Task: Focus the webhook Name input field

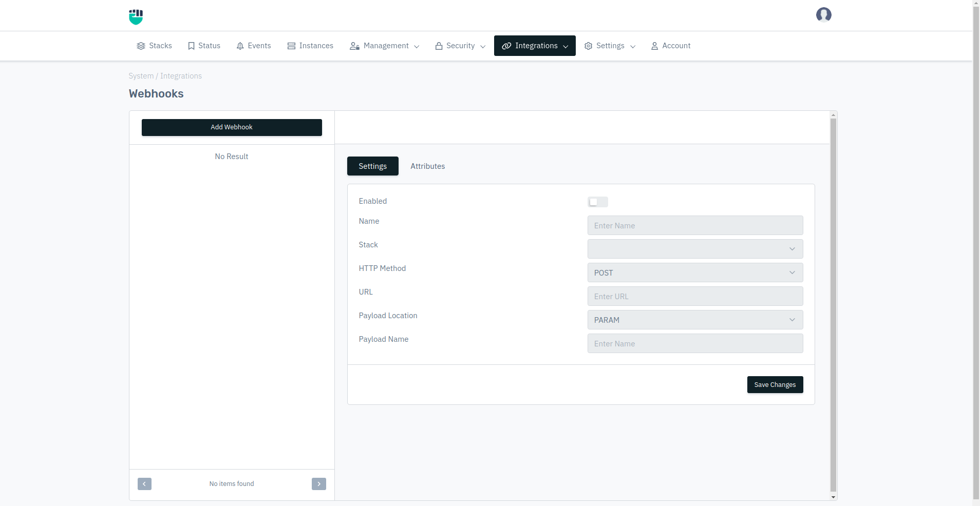Action: (x=695, y=225)
